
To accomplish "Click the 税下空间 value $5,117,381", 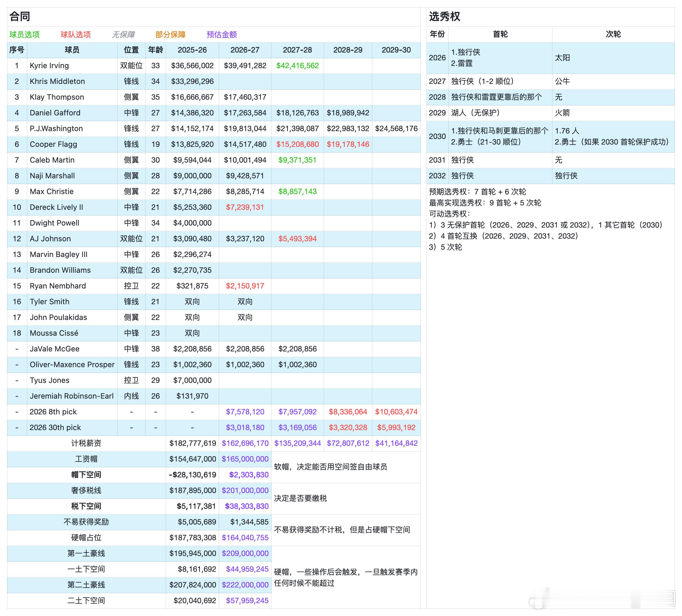I will coord(196,506).
